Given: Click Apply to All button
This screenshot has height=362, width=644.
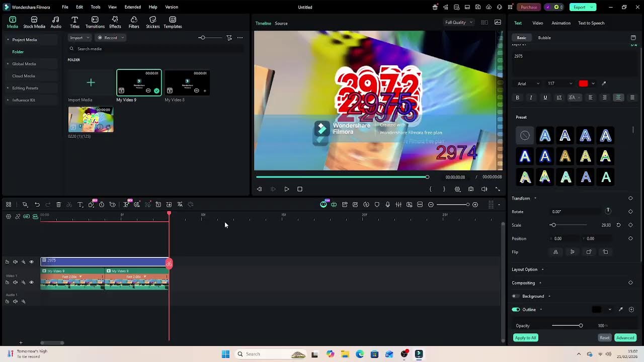Looking at the screenshot, I should 525,338.
